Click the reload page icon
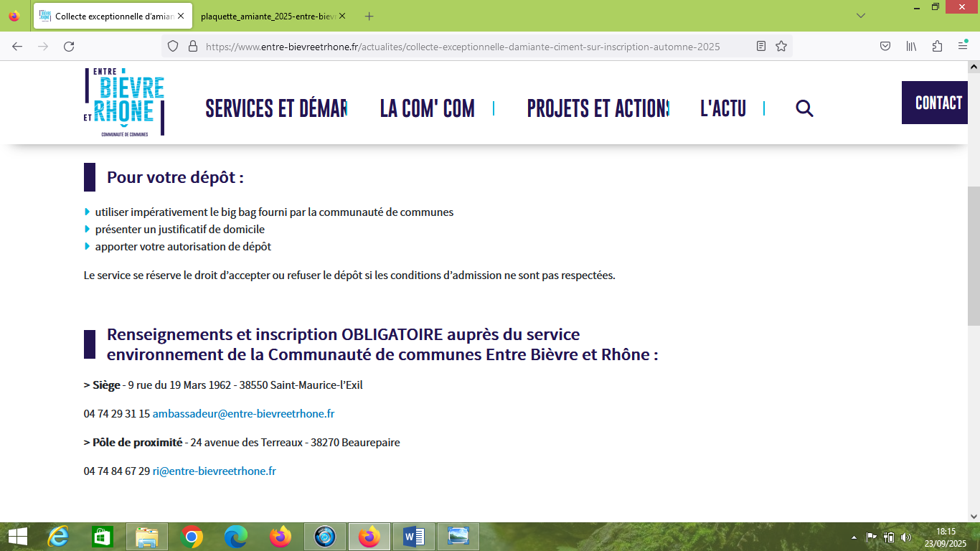The image size is (980, 551). [x=69, y=46]
